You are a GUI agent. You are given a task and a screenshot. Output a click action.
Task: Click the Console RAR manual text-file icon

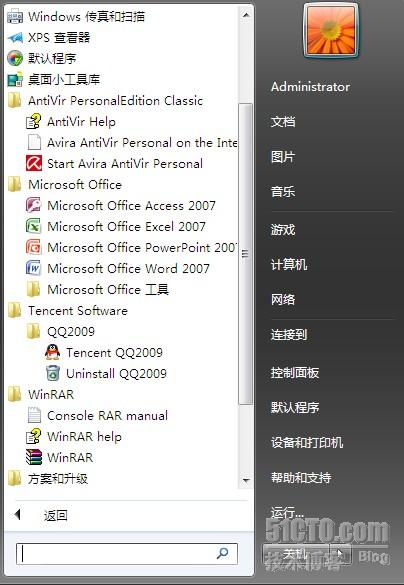[34, 415]
